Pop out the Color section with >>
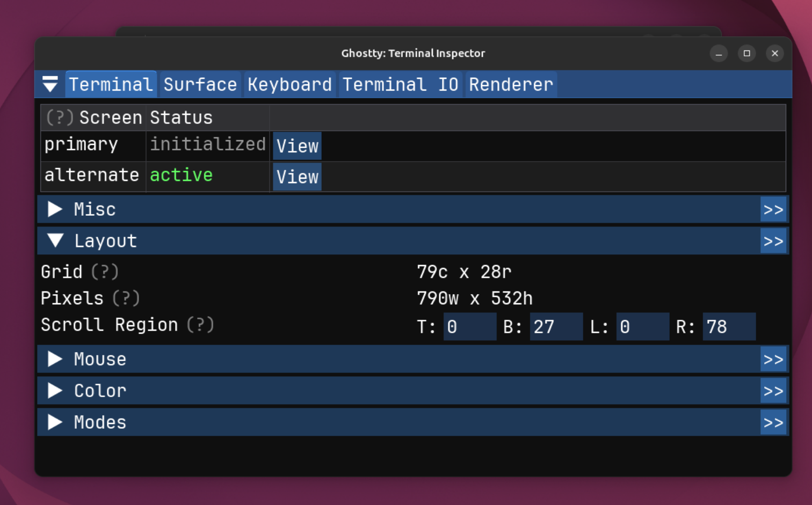 pyautogui.click(x=773, y=391)
